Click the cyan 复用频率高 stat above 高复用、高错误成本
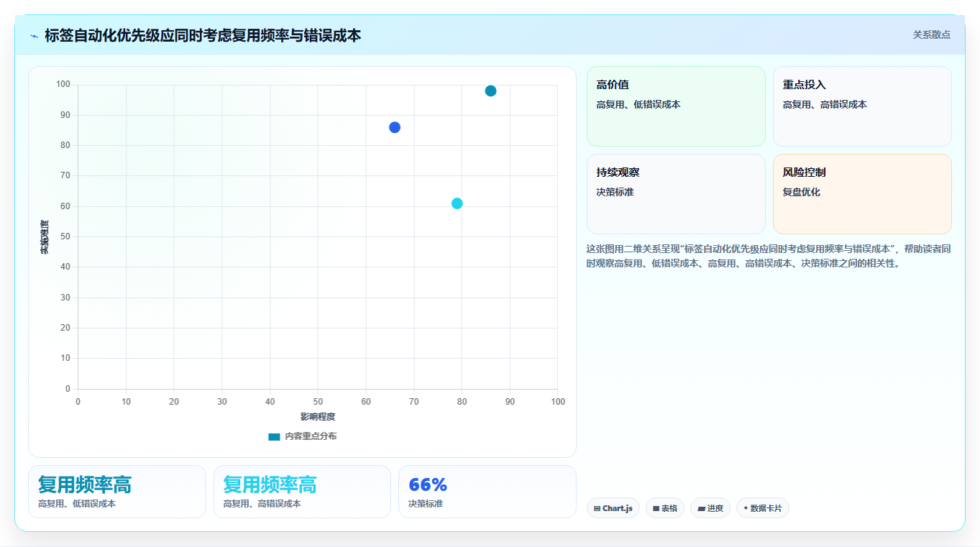 270,484
